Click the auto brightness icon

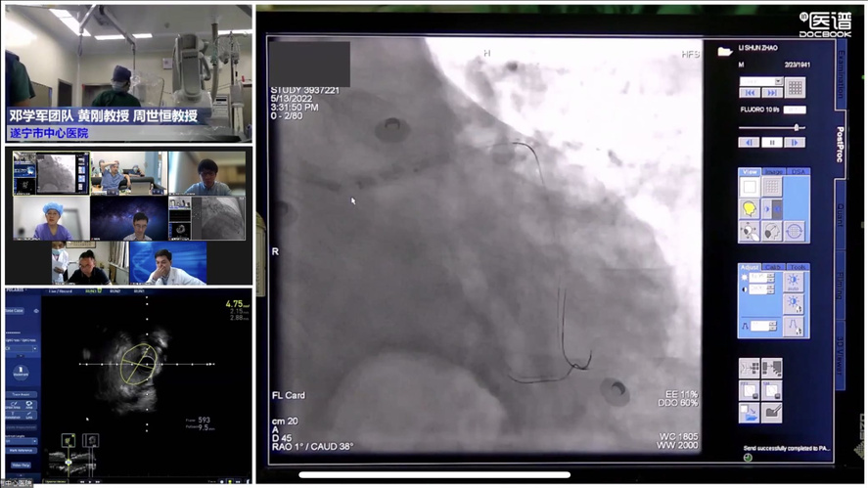tap(794, 282)
